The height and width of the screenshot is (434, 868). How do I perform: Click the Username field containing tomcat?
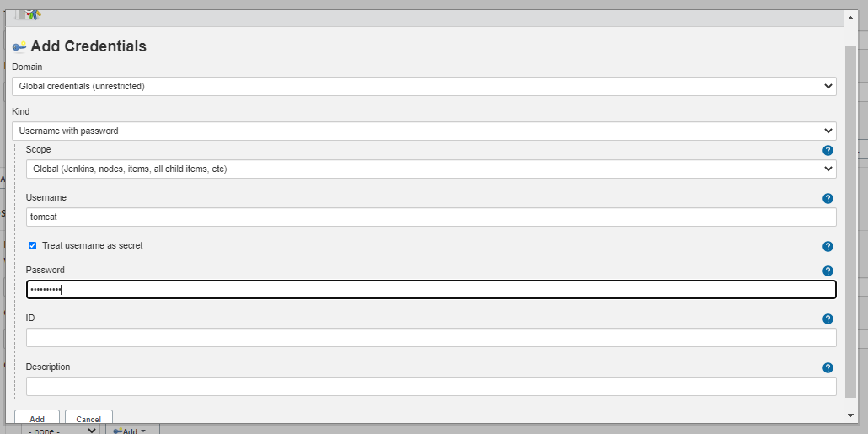click(431, 217)
